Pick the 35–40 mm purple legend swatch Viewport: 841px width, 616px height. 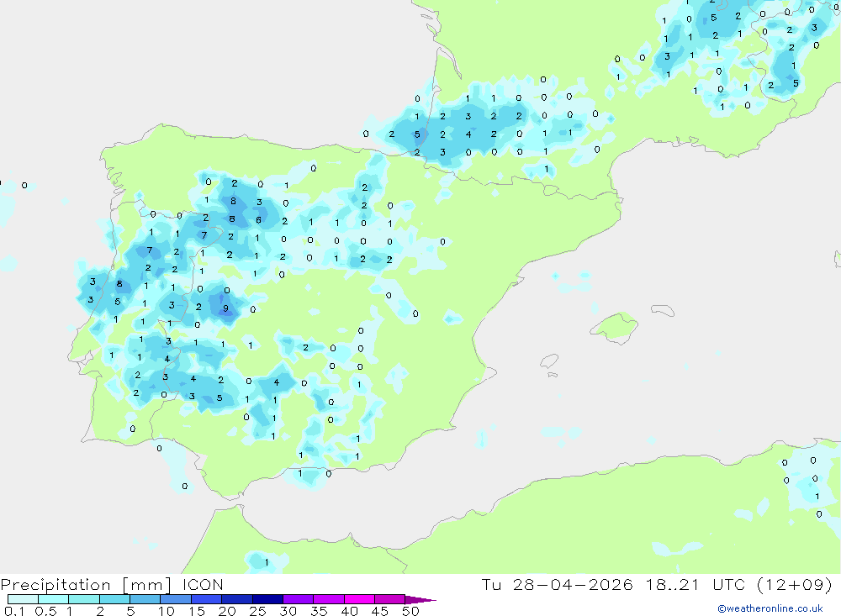click(x=329, y=599)
